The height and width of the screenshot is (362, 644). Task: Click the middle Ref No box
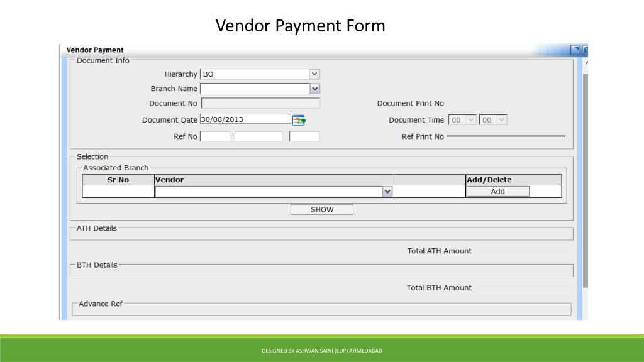258,136
